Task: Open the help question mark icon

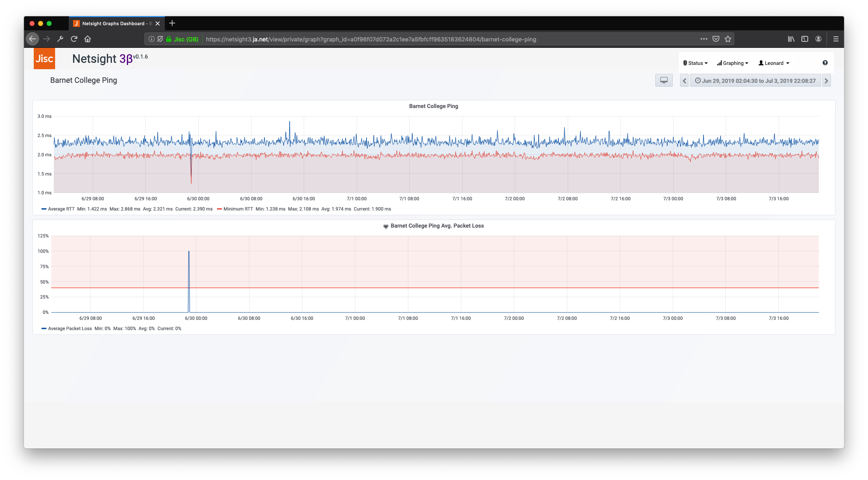Action: point(825,63)
